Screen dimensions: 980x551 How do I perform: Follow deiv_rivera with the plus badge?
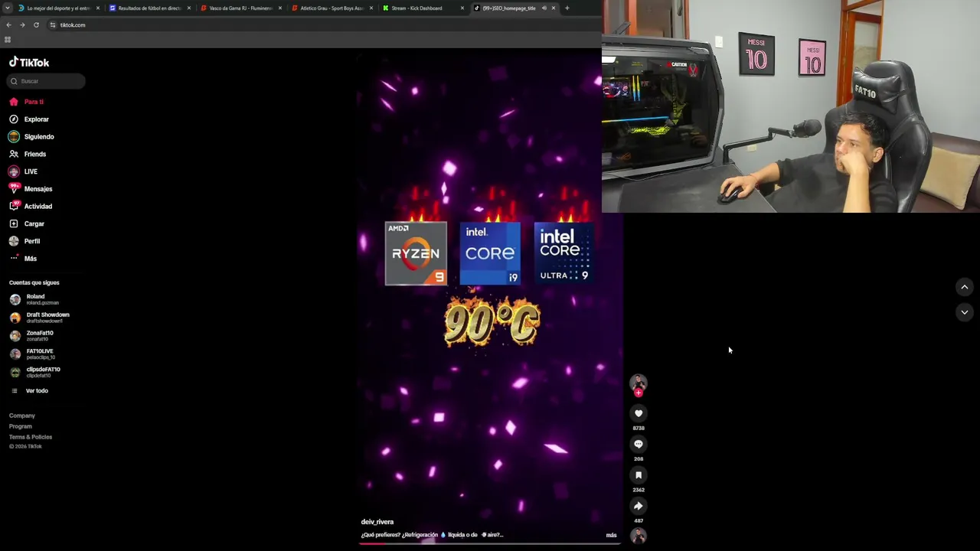(x=639, y=393)
